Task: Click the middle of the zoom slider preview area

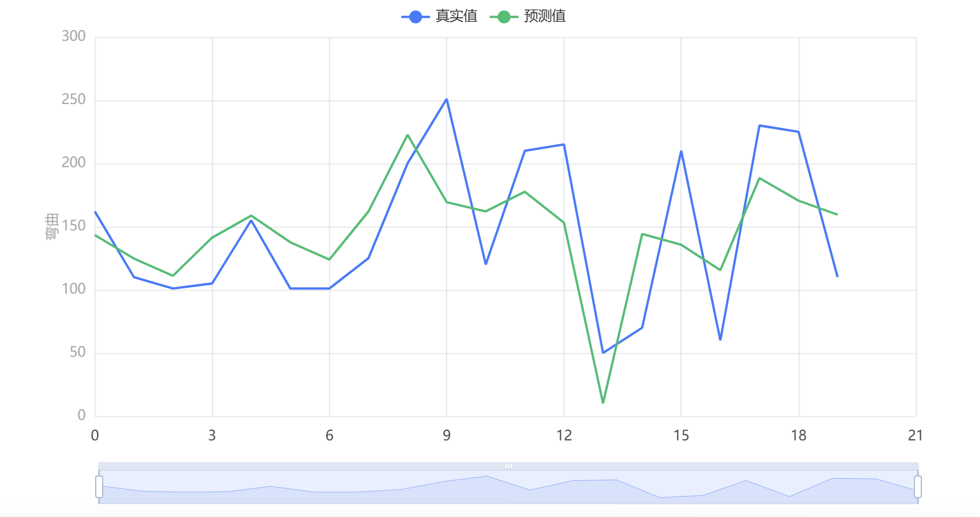Action: (509, 487)
